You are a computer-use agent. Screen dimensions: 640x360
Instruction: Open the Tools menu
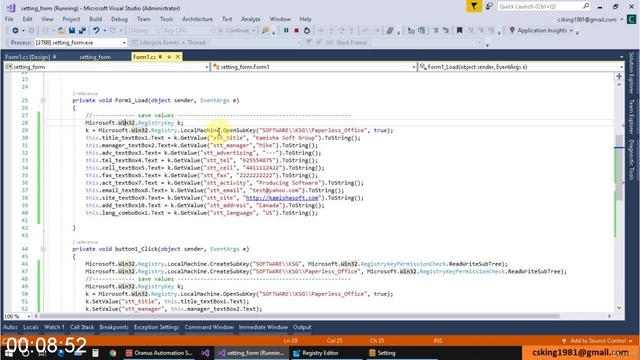[x=166, y=19]
